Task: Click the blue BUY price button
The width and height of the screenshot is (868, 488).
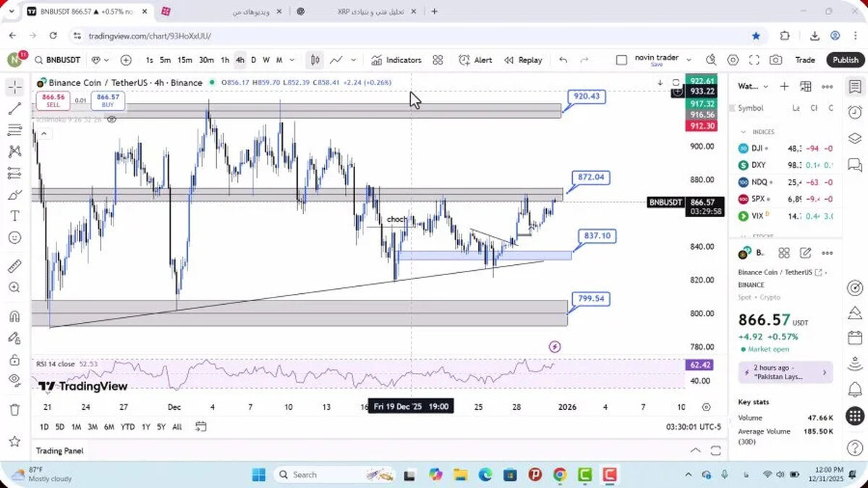Action: [x=108, y=101]
